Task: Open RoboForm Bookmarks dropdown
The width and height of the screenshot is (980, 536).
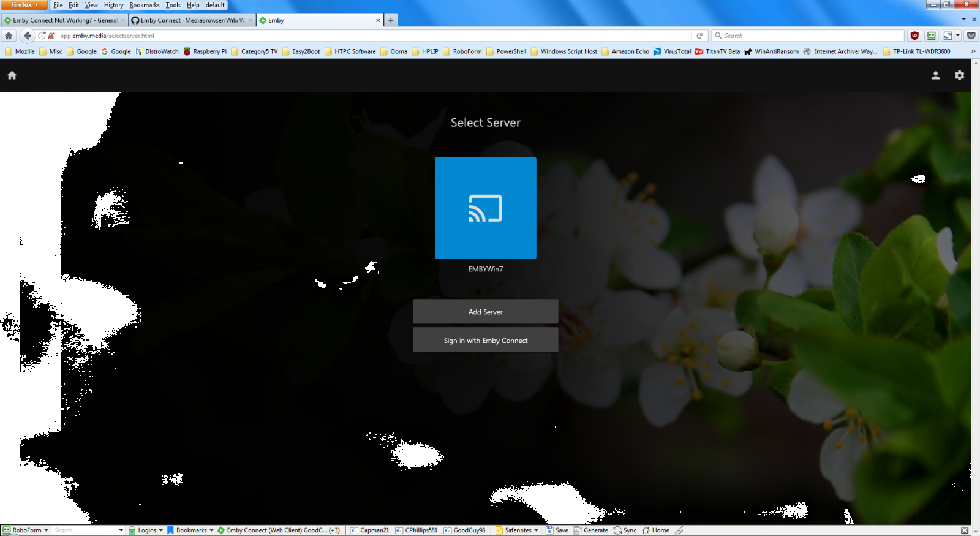Action: click(190, 530)
